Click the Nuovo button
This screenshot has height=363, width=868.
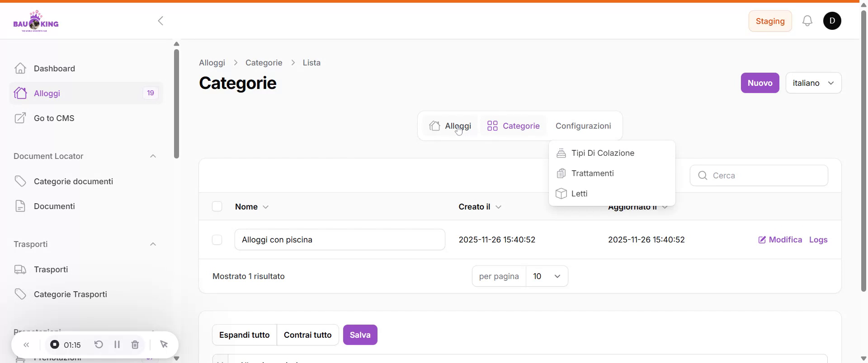tap(760, 83)
